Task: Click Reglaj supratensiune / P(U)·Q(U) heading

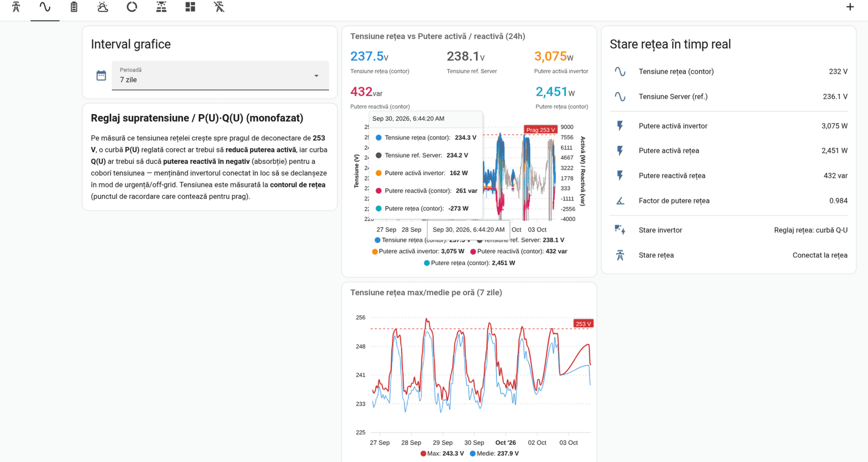Action: (x=197, y=118)
